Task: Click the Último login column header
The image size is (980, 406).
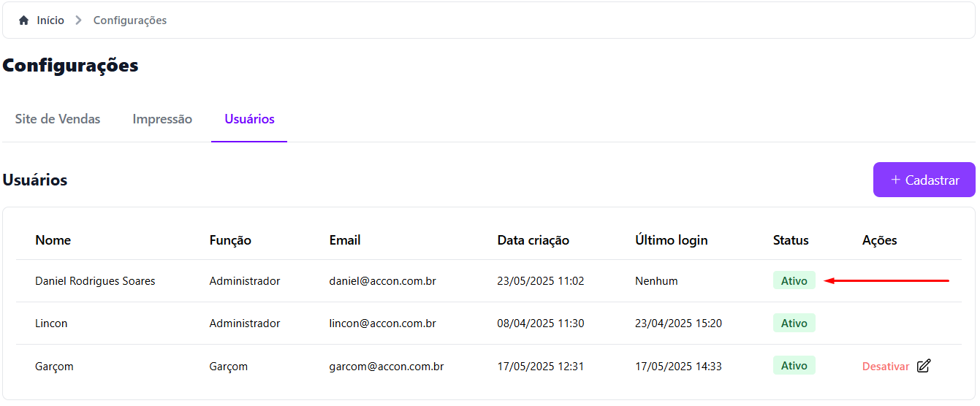Action: 672,240
